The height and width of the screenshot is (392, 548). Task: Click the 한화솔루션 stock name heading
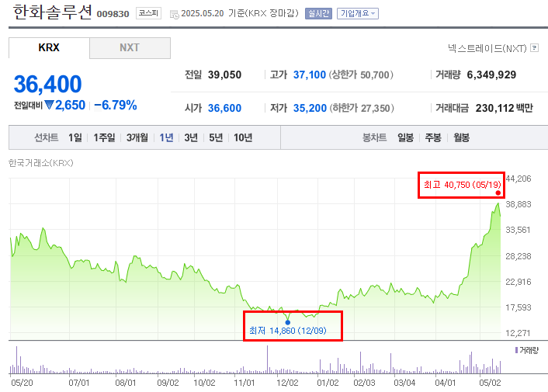point(53,12)
